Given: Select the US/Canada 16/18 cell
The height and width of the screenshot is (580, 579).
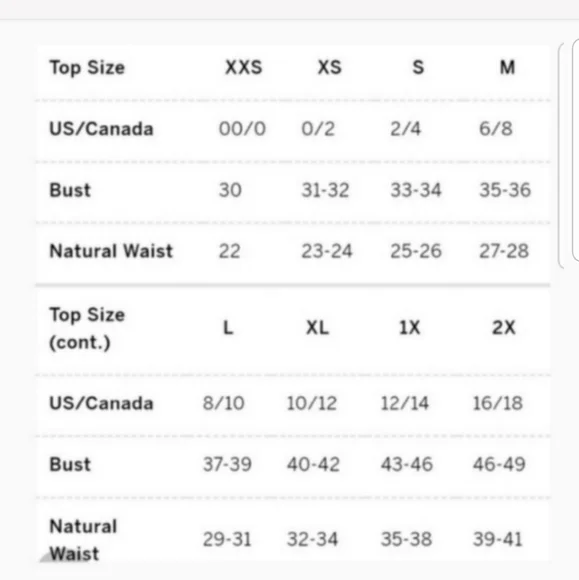Looking at the screenshot, I should tap(498, 403).
